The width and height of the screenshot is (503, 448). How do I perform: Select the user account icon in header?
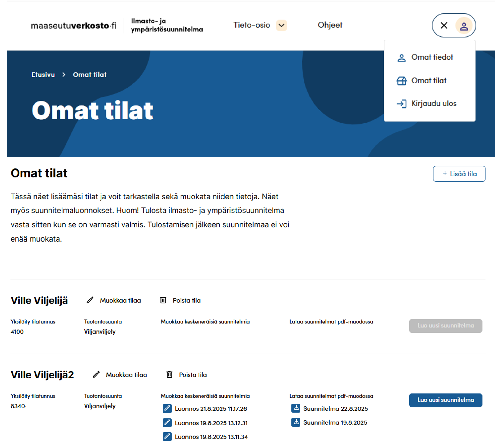click(464, 25)
